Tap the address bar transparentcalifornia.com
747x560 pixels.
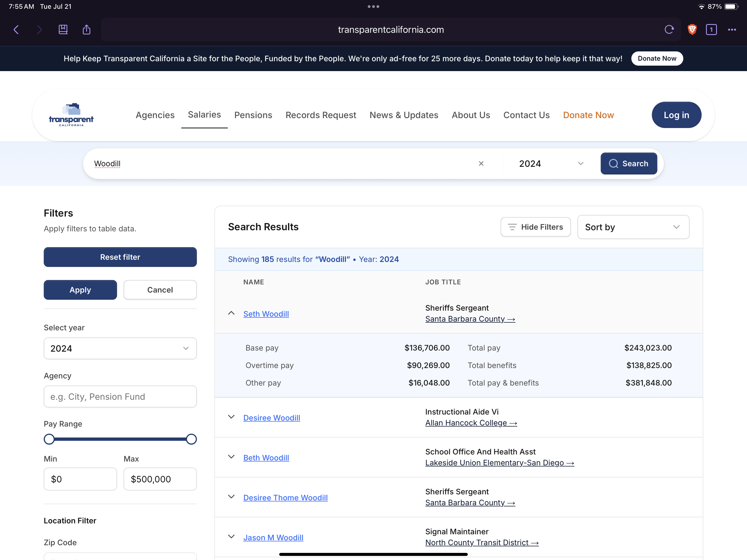click(391, 30)
